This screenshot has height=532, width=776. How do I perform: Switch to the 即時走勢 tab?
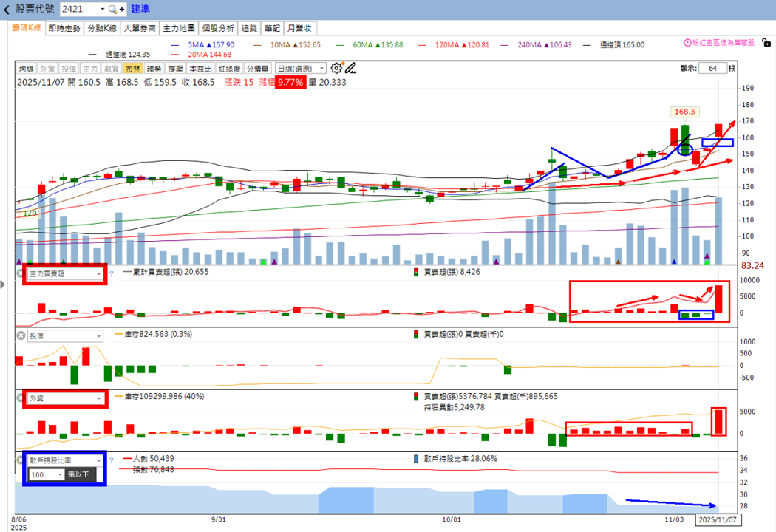coord(64,28)
